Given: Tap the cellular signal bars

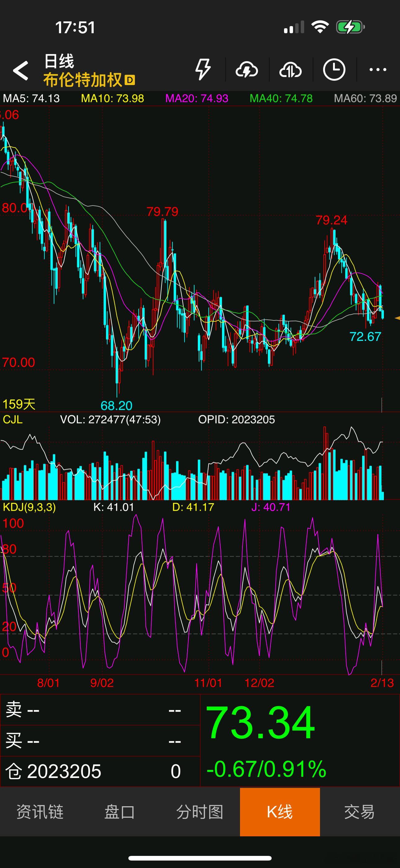Looking at the screenshot, I should point(294,27).
